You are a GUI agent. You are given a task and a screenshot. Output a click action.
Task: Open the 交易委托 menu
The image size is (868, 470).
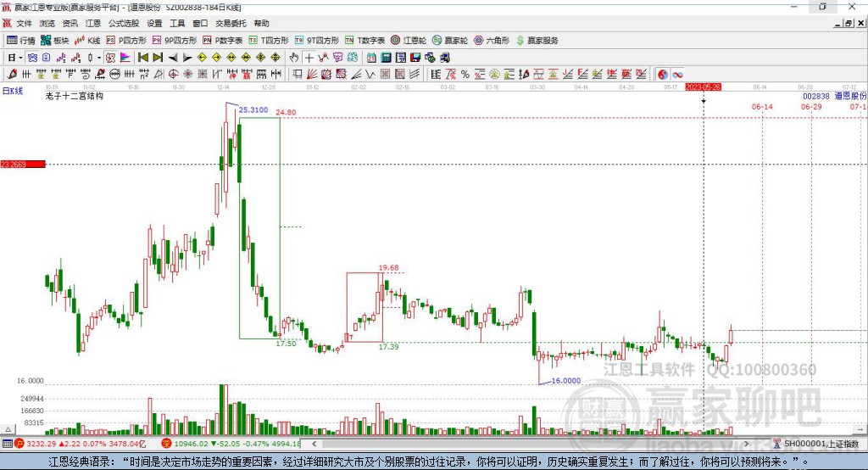231,23
